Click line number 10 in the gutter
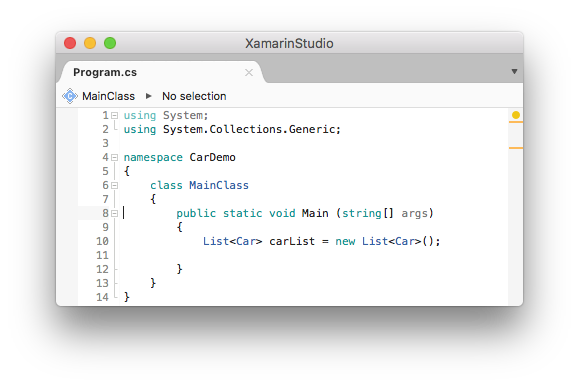 (102, 242)
